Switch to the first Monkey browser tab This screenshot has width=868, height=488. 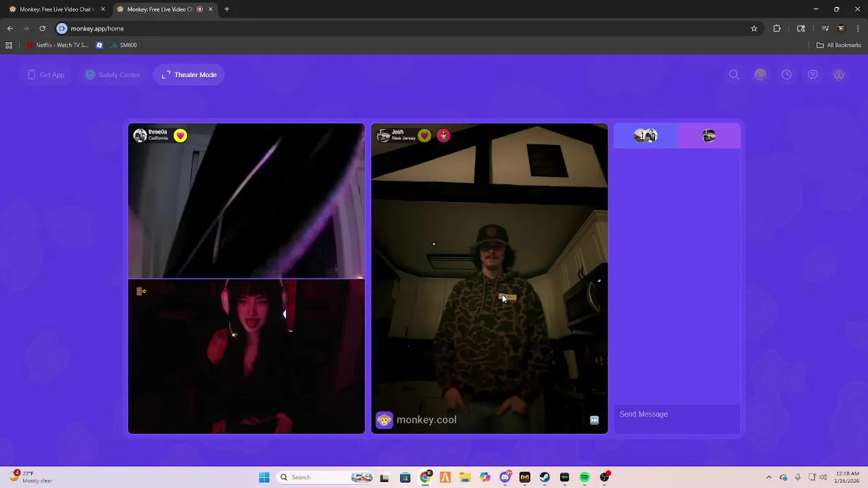[x=57, y=9]
